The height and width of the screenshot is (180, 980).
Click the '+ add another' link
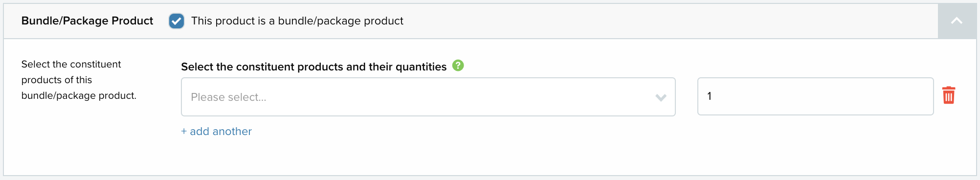216,131
